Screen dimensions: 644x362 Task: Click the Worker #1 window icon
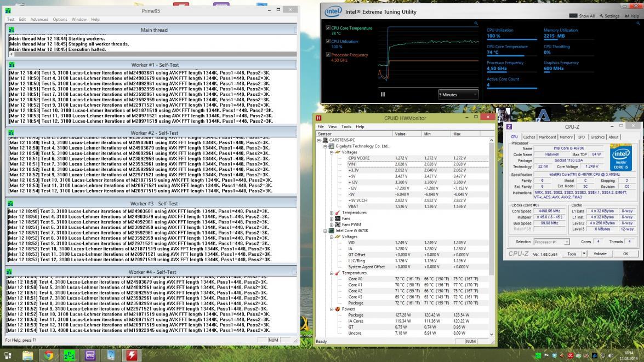(12, 65)
